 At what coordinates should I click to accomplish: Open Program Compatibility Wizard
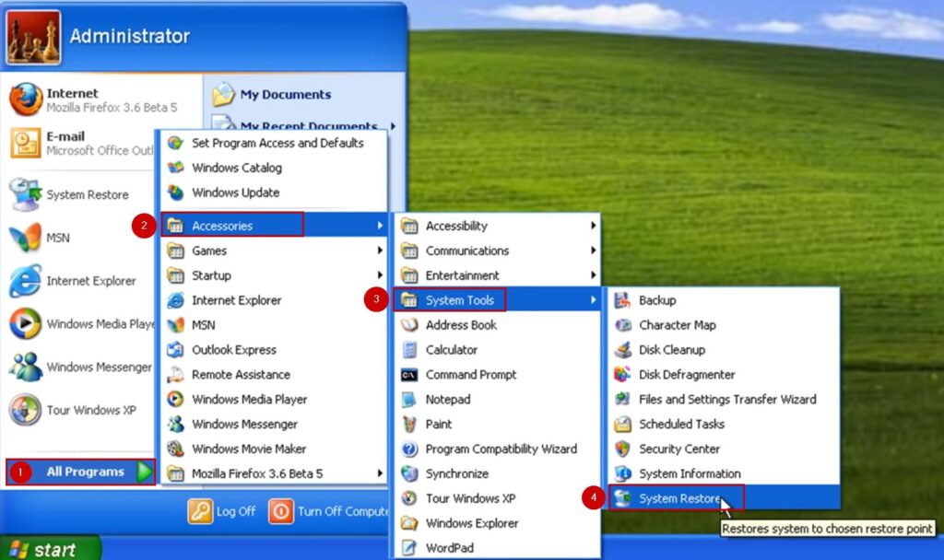pos(497,449)
